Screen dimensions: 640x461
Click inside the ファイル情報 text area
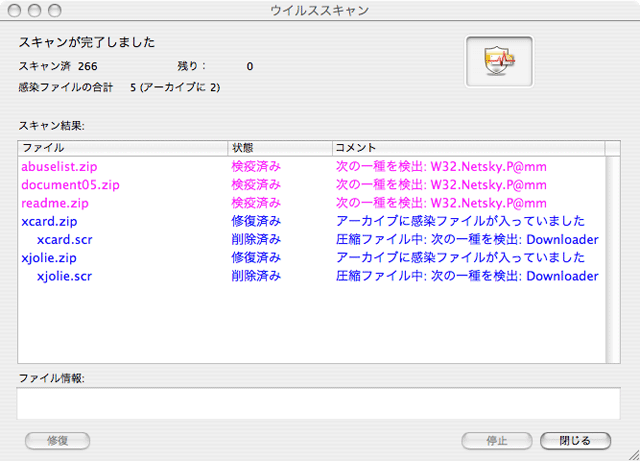(318, 403)
